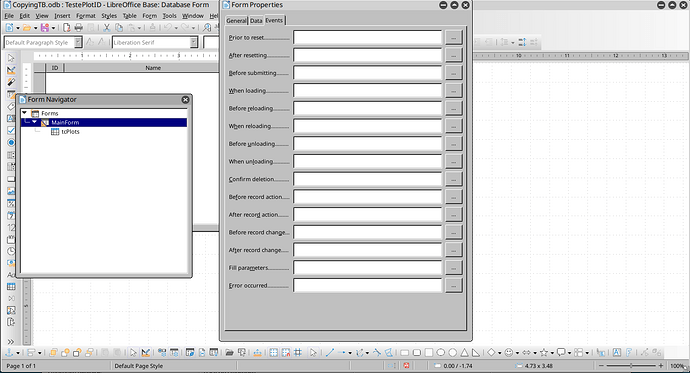Select the Diamond basic shape tool
Screen dimensions: 690x373
click(x=491, y=352)
